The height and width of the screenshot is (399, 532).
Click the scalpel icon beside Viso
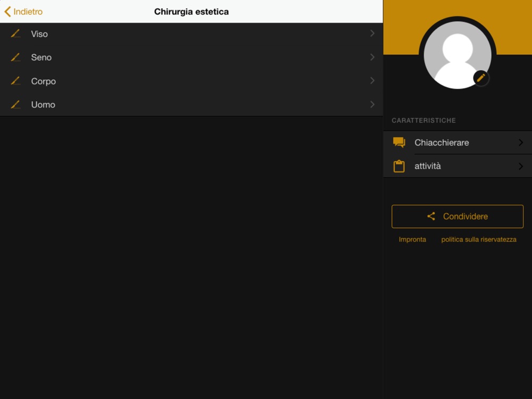pos(15,34)
